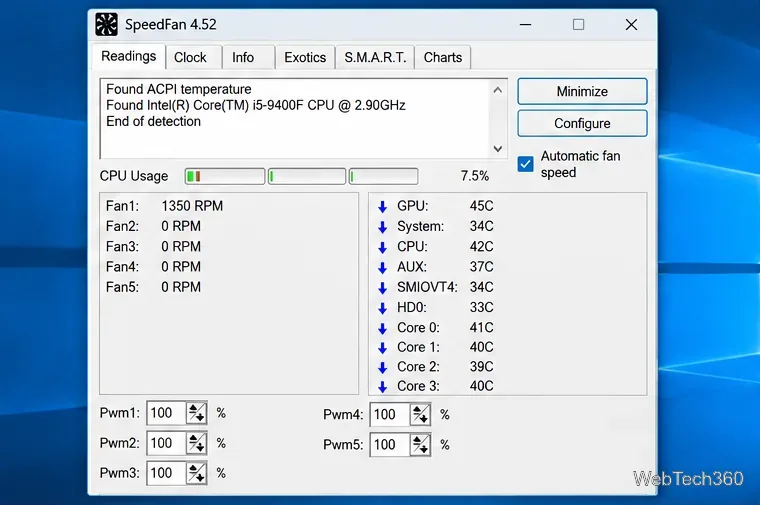Click the Core 3 temperature arrow icon
Viewport: 760px width, 505px height.
(x=382, y=387)
